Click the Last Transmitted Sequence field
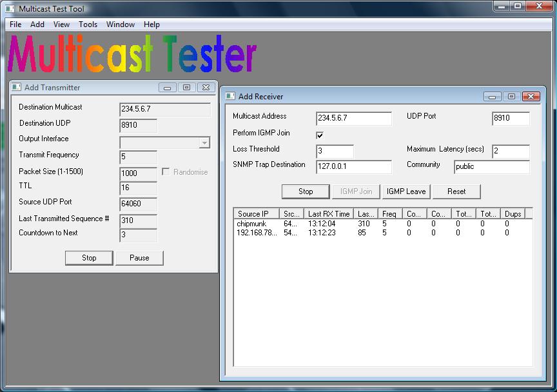 coord(139,220)
